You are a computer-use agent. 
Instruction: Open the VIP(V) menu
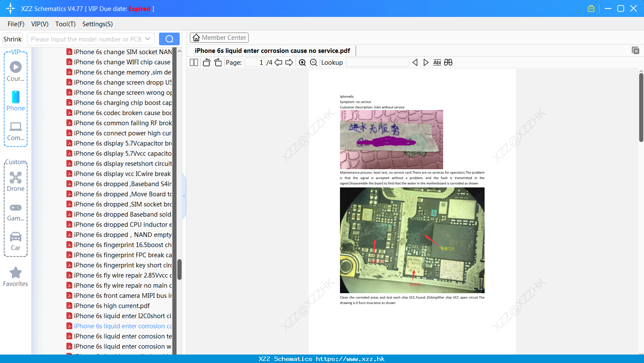(x=40, y=24)
